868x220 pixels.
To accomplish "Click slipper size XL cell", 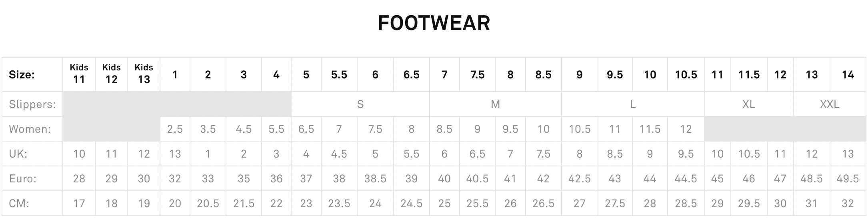I will click(749, 104).
